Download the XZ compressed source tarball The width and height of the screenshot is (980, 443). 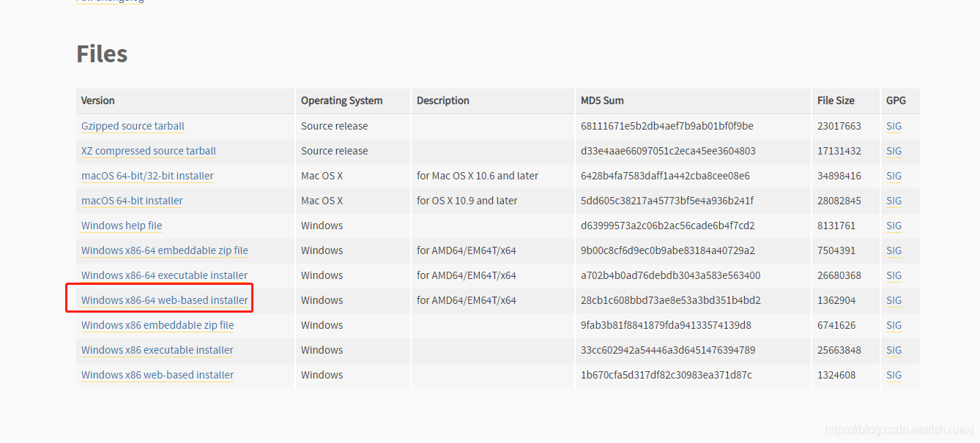(149, 151)
